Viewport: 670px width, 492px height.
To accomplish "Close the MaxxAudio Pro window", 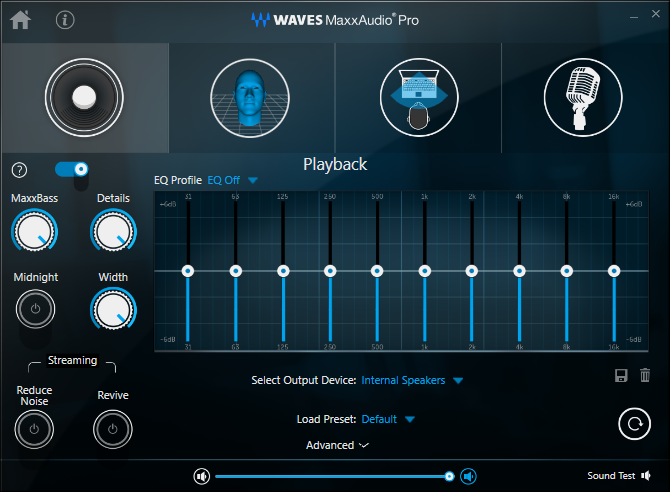I will click(656, 14).
